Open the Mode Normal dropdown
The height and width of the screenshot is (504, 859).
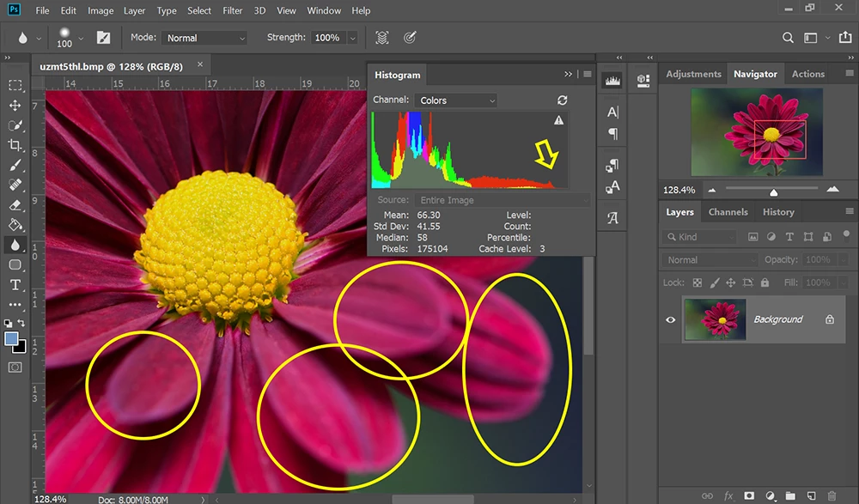[x=204, y=38]
